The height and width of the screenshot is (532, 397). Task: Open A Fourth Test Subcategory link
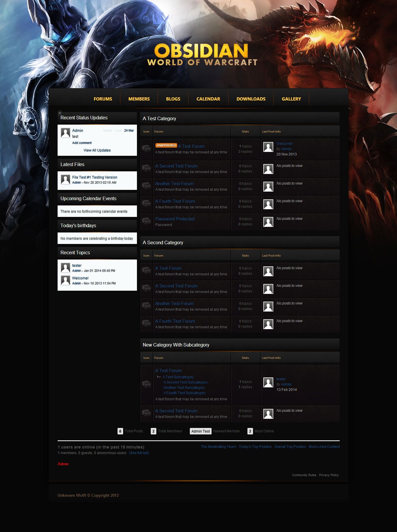pyautogui.click(x=185, y=393)
